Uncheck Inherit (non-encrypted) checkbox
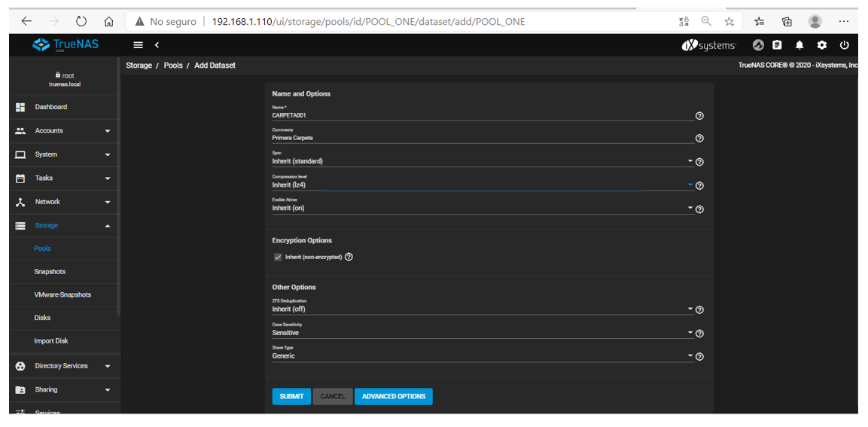This screenshot has width=868, height=427. (x=278, y=257)
